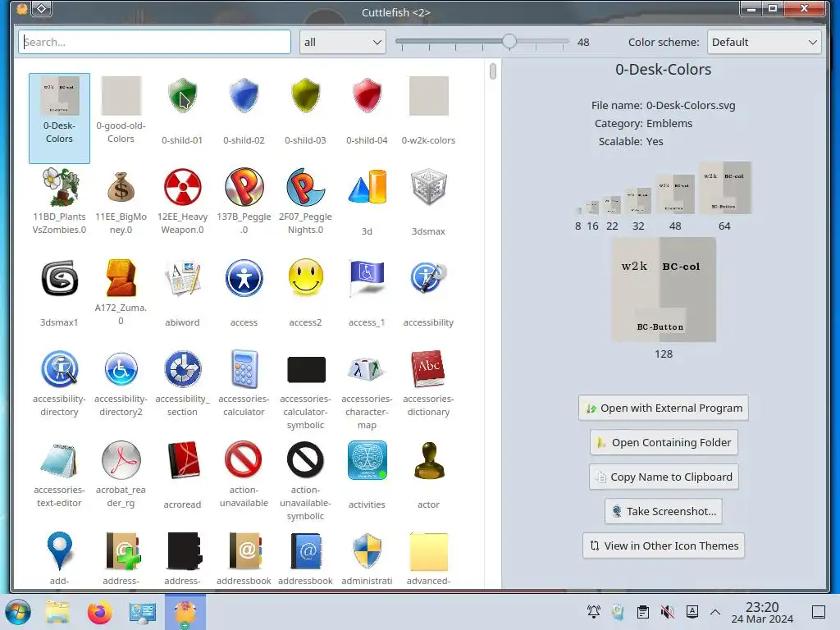Select the red 0-shild-04 shield icon
Screen dimensions: 840x630
367,96
